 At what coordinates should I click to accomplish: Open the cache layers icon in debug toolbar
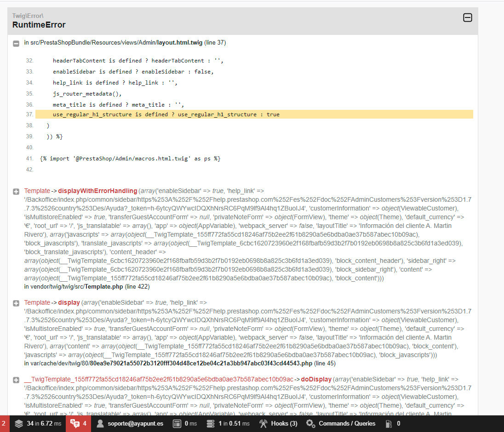[x=19, y=424]
